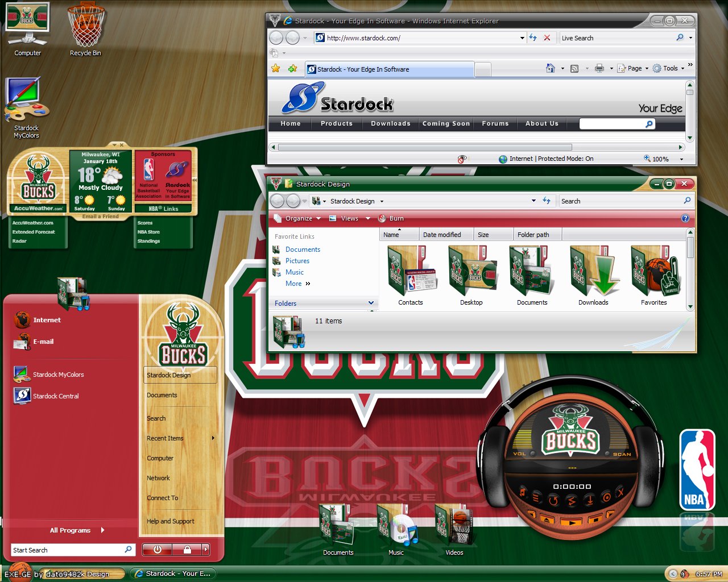Click the IE horizontal scrollbar

(424, 147)
